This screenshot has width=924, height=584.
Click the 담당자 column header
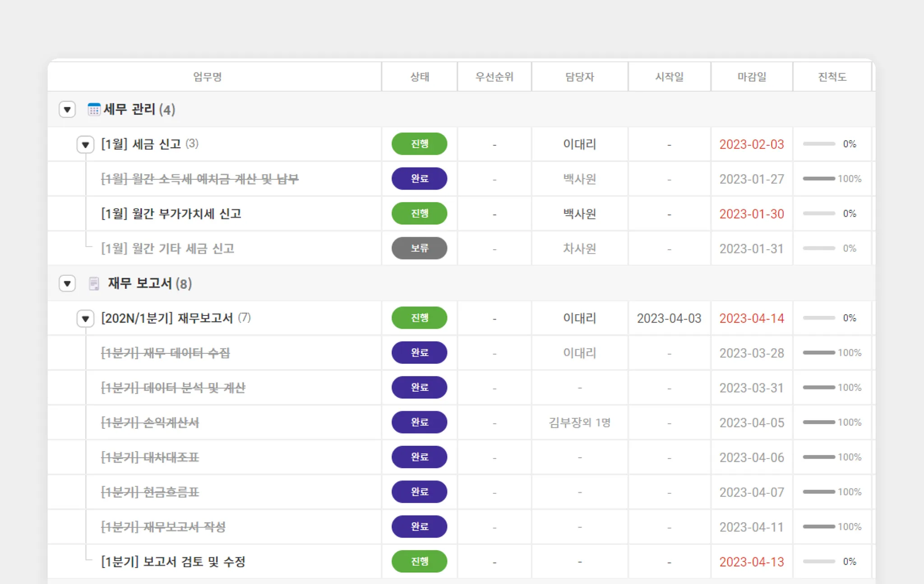coord(579,77)
